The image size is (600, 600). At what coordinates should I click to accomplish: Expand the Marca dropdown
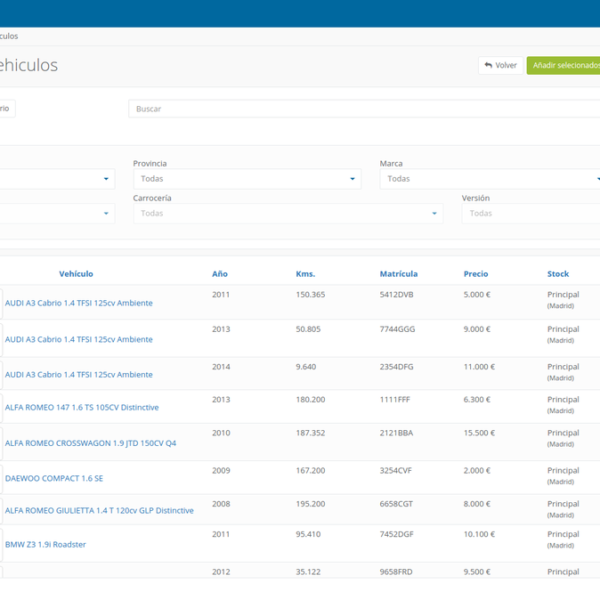pos(490,179)
